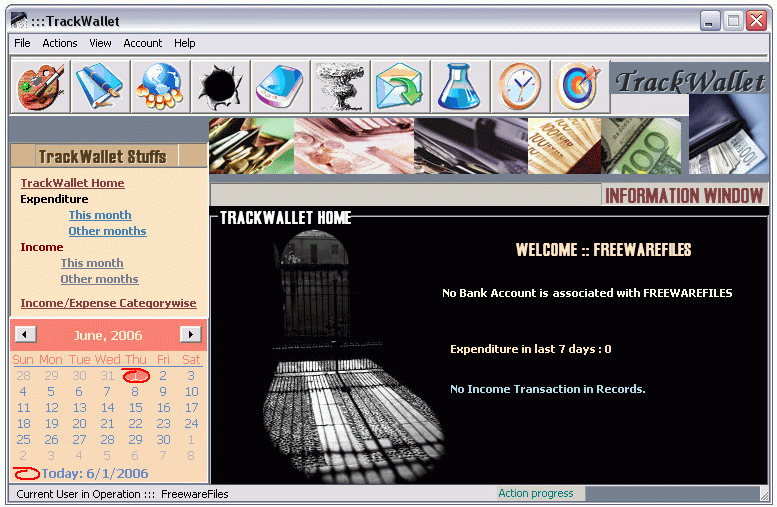This screenshot has width=777, height=507.
Task: Click the WELCOME :: FREEWAREFILES heading
Action: click(x=603, y=250)
